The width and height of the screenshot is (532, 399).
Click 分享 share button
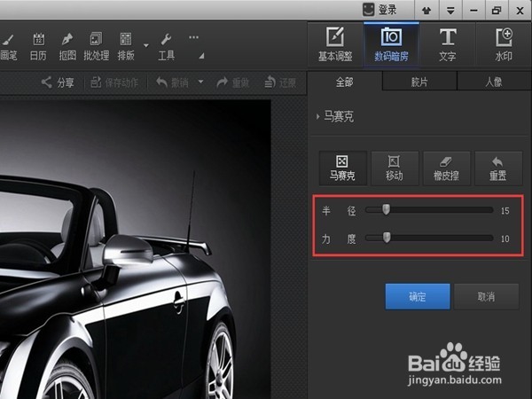click(x=58, y=82)
